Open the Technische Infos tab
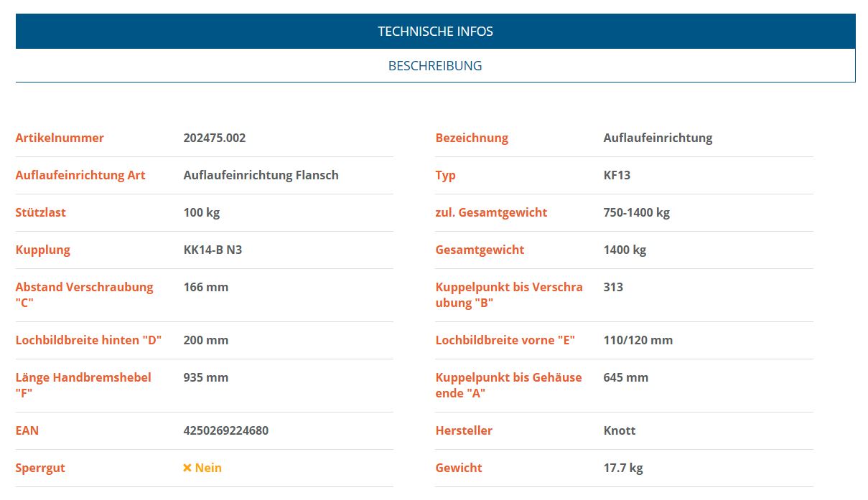The image size is (868, 500). (435, 32)
